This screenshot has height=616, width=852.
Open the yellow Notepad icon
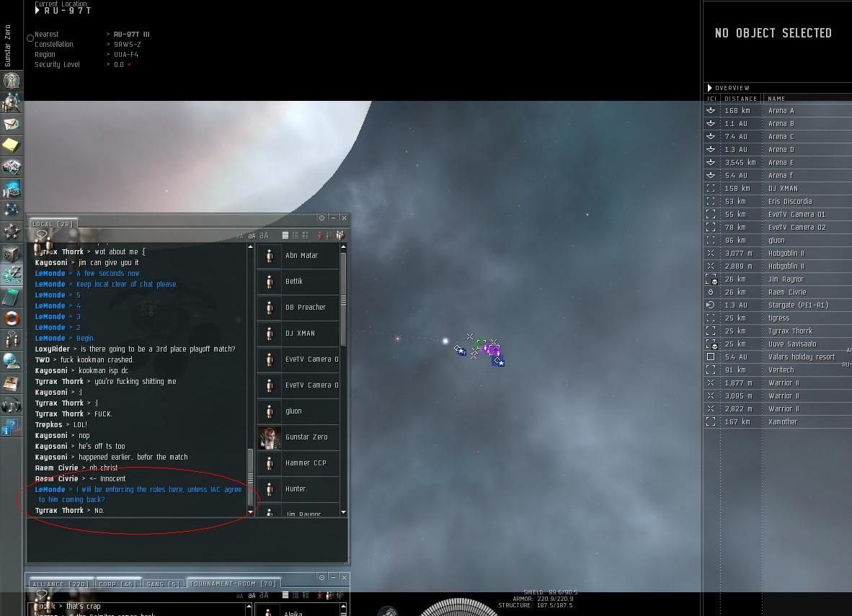(x=12, y=145)
